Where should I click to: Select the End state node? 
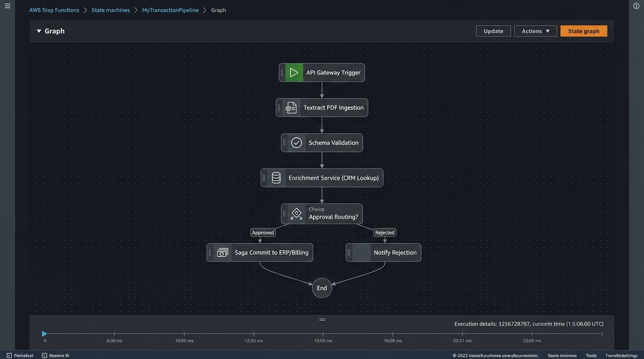[322, 288]
